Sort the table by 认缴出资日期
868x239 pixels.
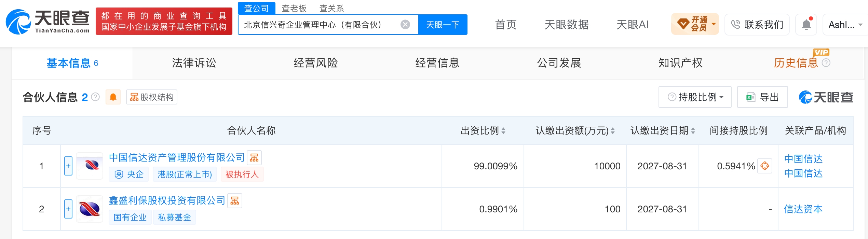tap(693, 131)
